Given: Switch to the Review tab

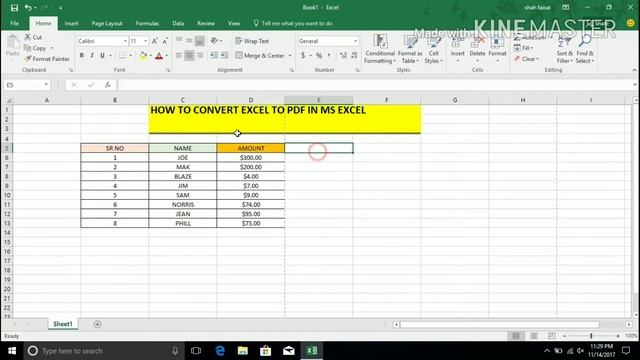Looking at the screenshot, I should pyautogui.click(x=206, y=23).
